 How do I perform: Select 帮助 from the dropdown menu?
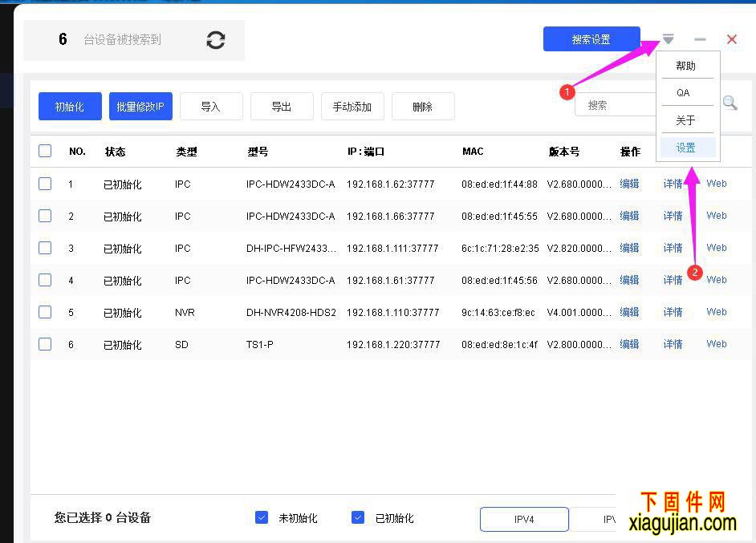685,66
